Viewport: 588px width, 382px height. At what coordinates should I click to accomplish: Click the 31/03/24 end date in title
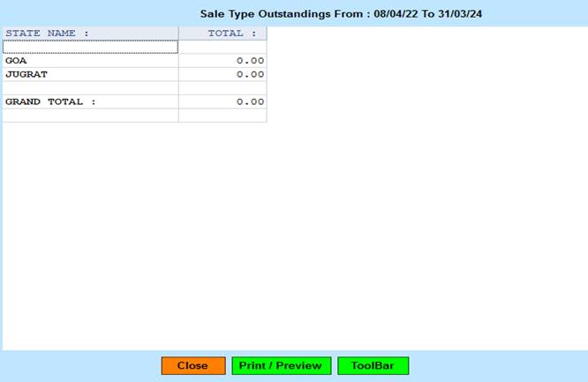point(459,13)
